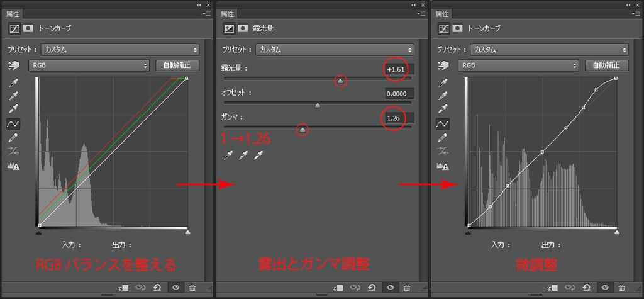The image size is (644, 299).
Task: Click 自動補正 button in right Curves panel
Action: point(607,65)
